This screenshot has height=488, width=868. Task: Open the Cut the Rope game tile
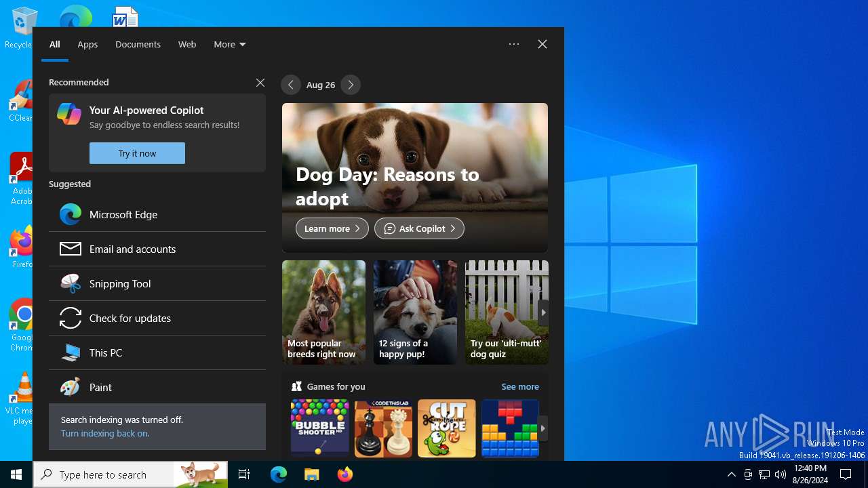447,428
